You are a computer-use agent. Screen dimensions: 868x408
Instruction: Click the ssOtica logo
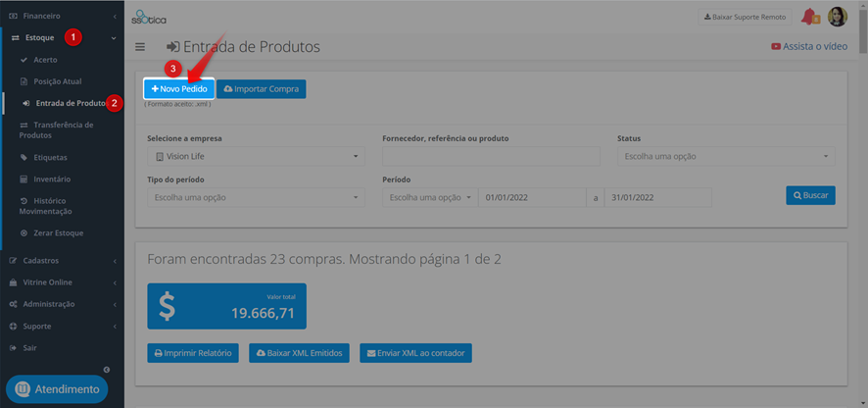pos(148,17)
